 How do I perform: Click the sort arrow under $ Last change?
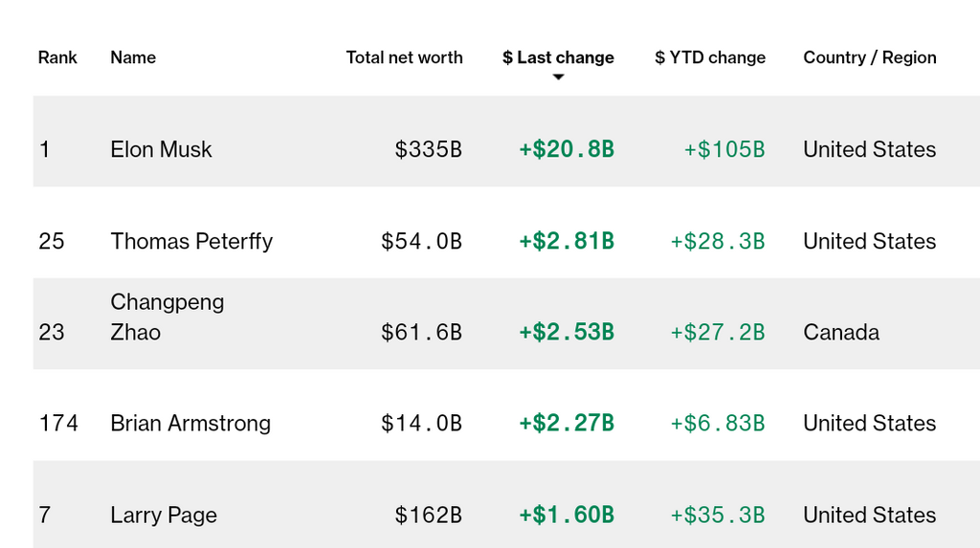pos(559,77)
